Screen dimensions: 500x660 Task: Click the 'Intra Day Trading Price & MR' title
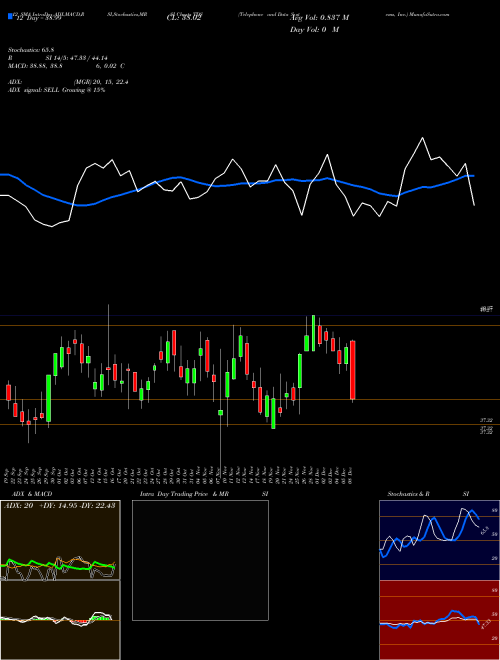pyautogui.click(x=184, y=494)
